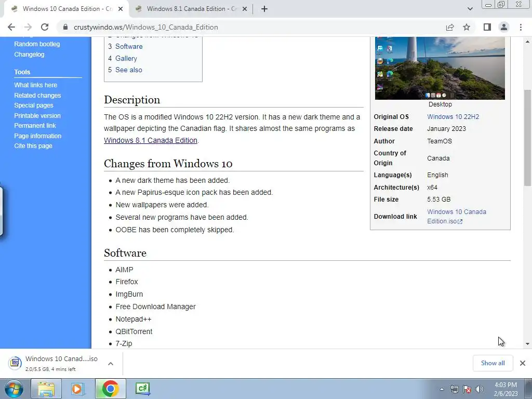Reload the page with the refresh icon
Image resolution: width=532 pixels, height=399 pixels.
(45, 27)
